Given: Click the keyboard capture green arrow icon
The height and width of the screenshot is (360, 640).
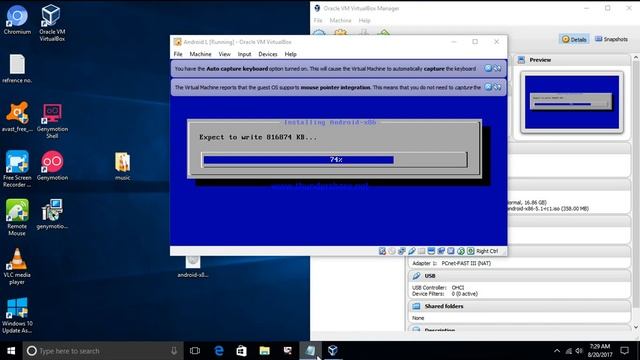Looking at the screenshot, I should 471,251.
